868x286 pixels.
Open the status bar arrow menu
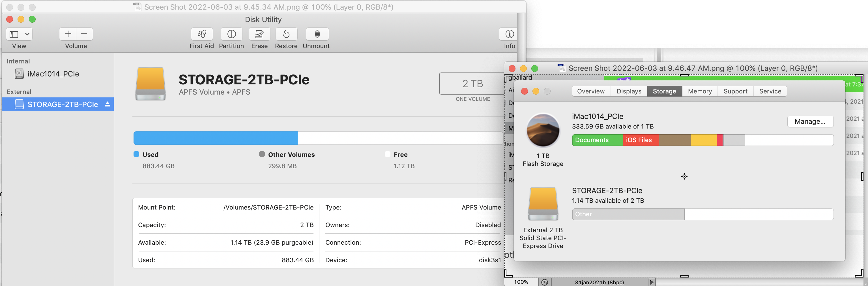point(652,282)
